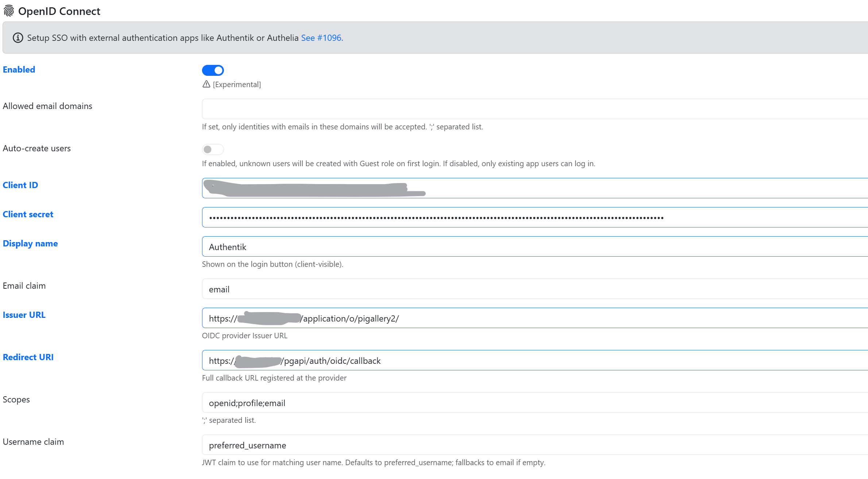
Task: Click the Enabled setting label
Action: click(19, 70)
